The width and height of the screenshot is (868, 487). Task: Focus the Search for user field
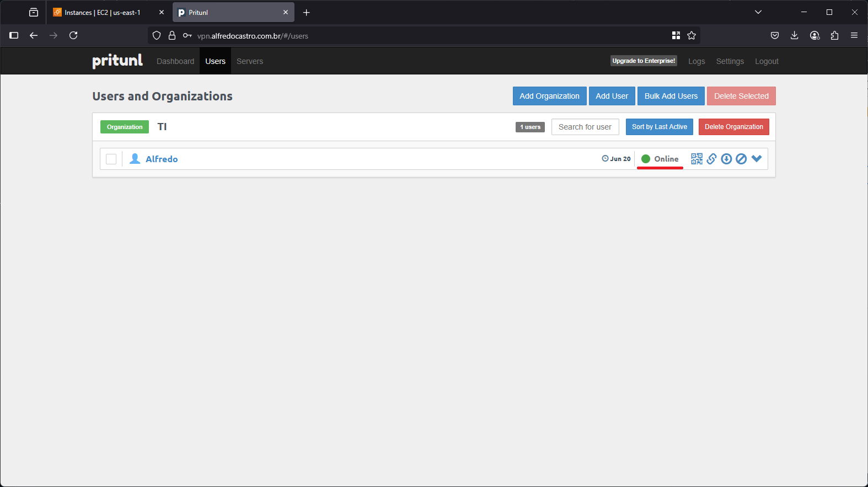pyautogui.click(x=585, y=127)
